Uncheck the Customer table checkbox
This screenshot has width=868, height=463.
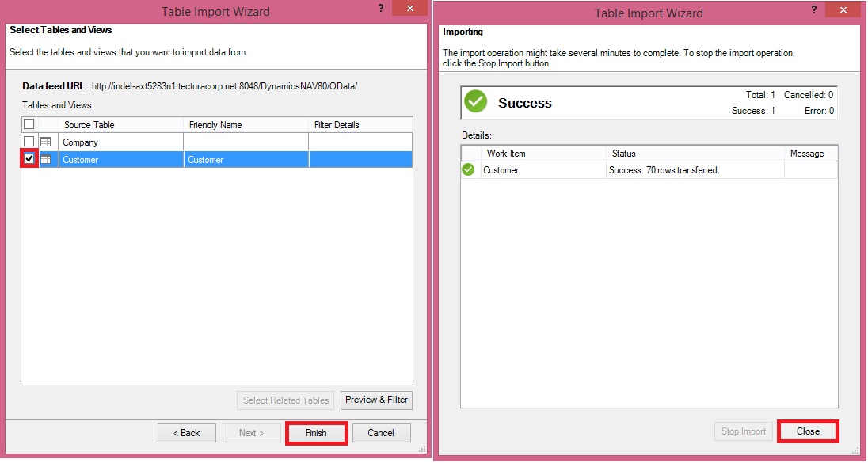point(29,160)
